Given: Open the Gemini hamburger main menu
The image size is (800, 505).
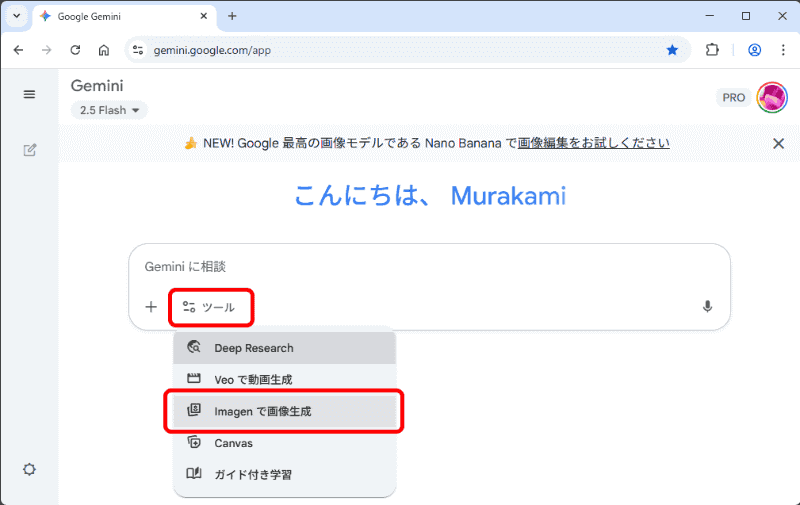Looking at the screenshot, I should pyautogui.click(x=29, y=94).
